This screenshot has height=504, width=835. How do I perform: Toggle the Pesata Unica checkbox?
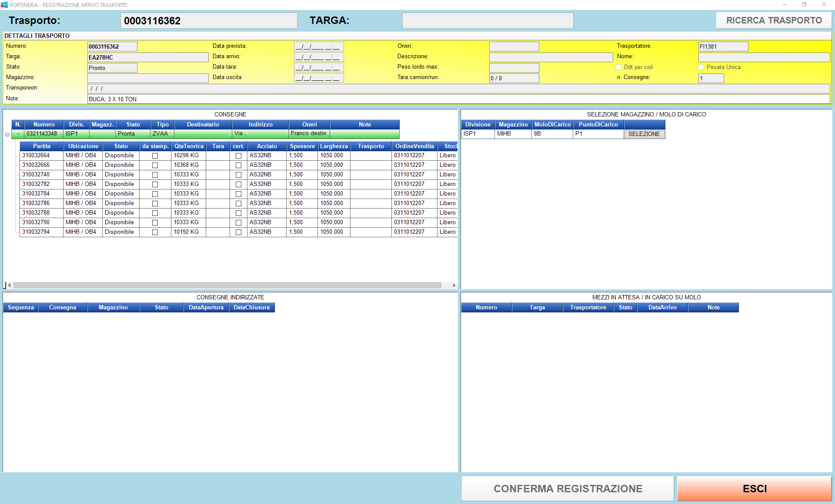click(701, 67)
